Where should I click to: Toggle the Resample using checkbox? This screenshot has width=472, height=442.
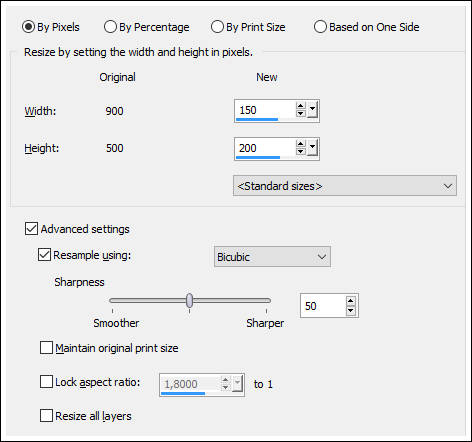point(44,255)
